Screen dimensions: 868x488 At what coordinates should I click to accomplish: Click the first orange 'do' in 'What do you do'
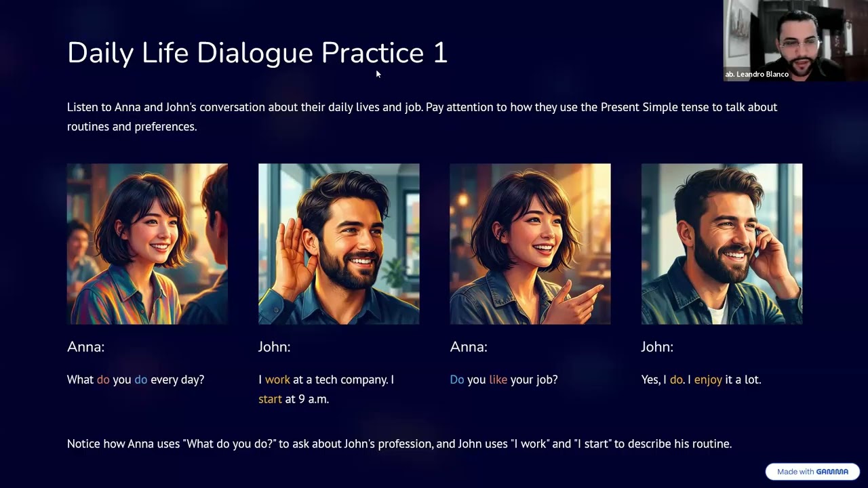(x=103, y=380)
